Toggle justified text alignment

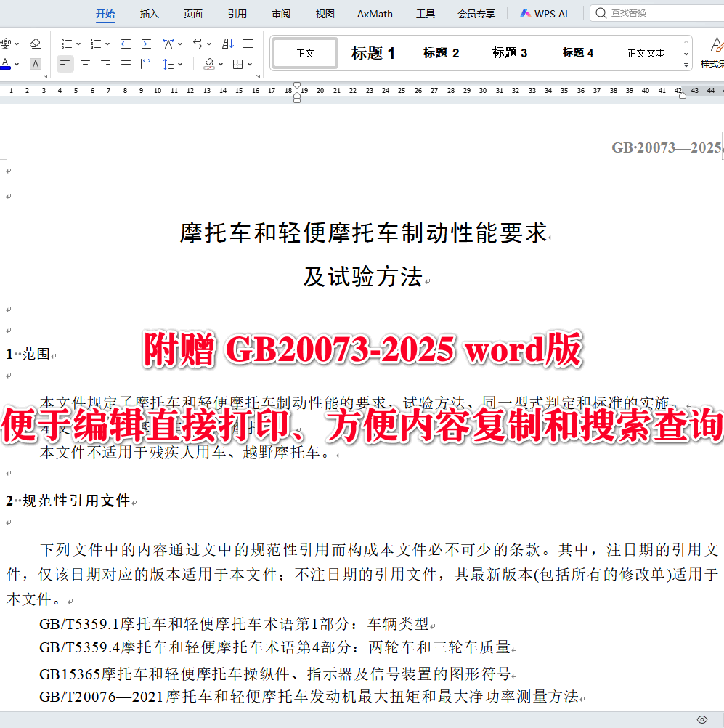tap(125, 65)
